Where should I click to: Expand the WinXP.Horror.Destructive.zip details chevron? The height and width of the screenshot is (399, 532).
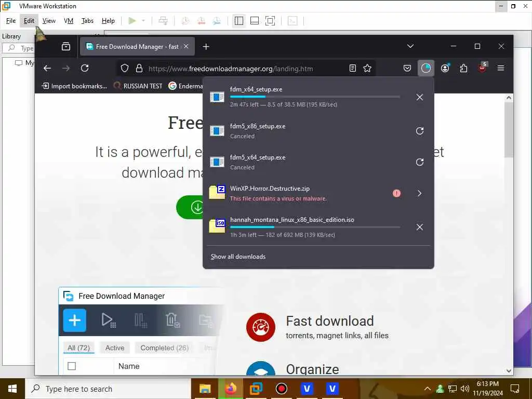419,193
